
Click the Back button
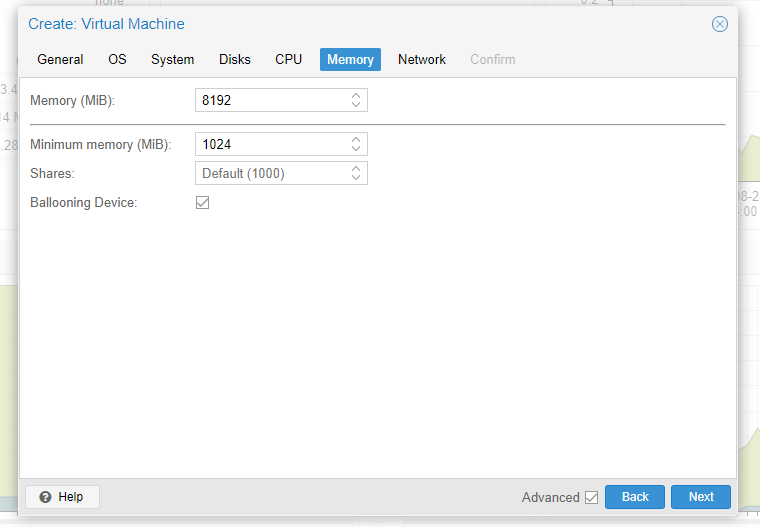point(635,497)
